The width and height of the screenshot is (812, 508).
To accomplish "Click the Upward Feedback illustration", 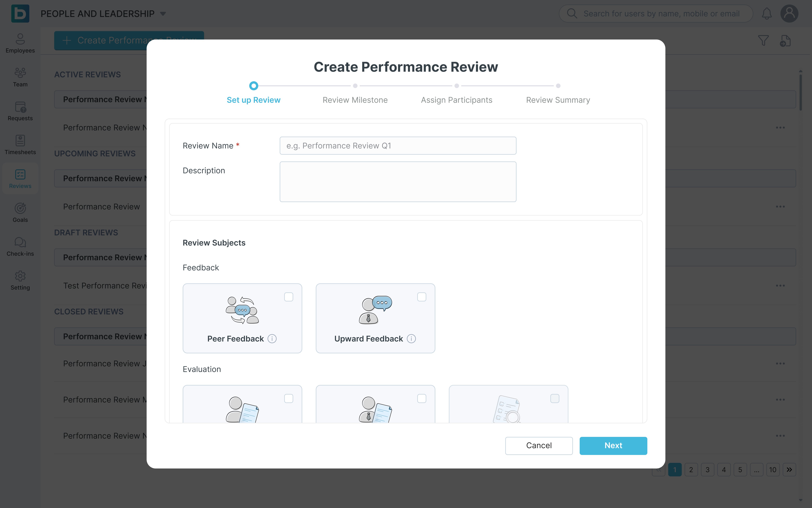I will click(x=376, y=310).
